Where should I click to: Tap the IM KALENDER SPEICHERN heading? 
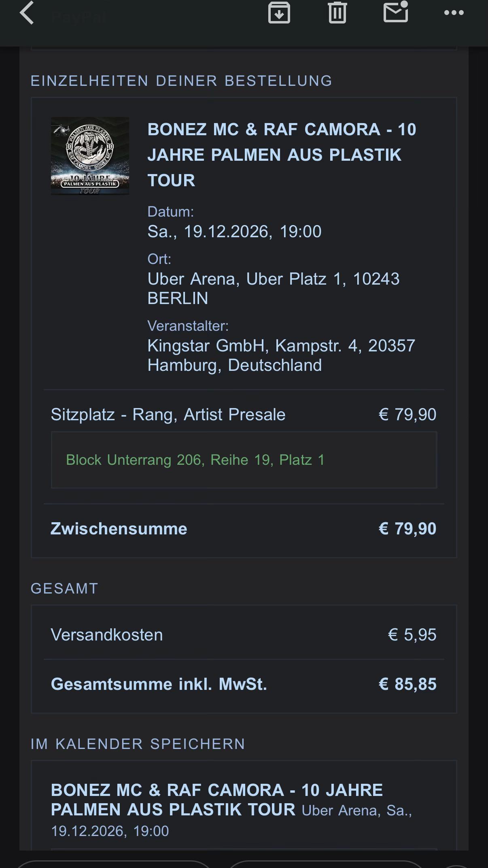pyautogui.click(x=138, y=744)
